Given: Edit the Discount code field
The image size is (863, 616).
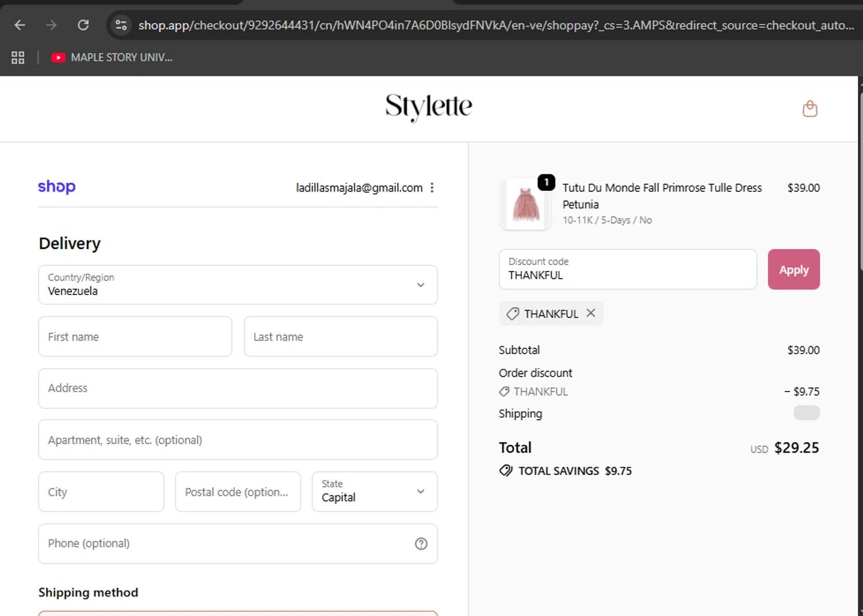Looking at the screenshot, I should click(x=628, y=269).
